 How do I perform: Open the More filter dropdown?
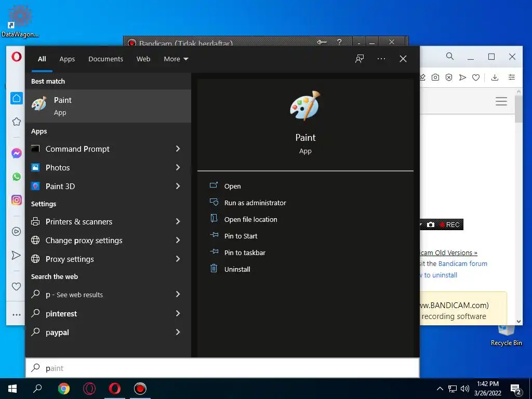point(176,59)
